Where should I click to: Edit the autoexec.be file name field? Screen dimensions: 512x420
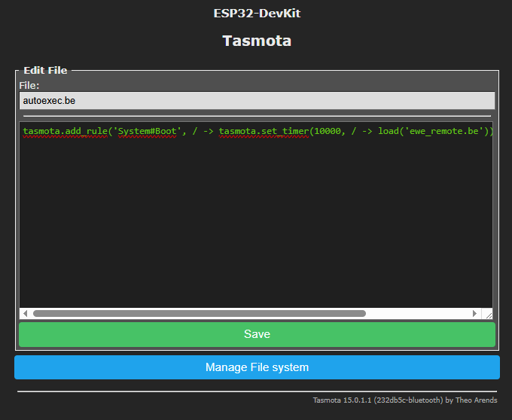point(257,101)
